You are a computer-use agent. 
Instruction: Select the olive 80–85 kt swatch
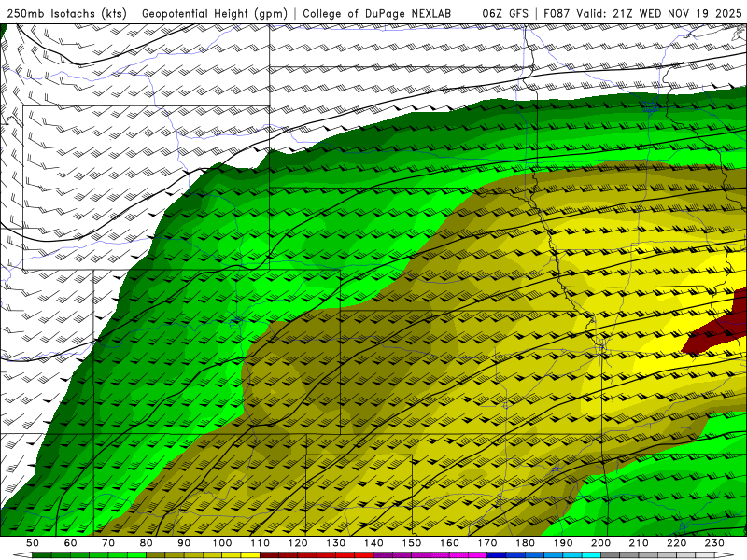point(155,555)
